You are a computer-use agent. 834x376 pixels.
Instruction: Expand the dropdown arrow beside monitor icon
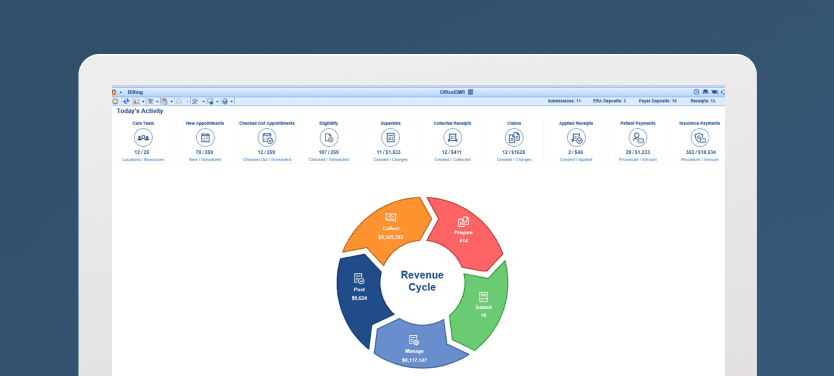[x=218, y=102]
